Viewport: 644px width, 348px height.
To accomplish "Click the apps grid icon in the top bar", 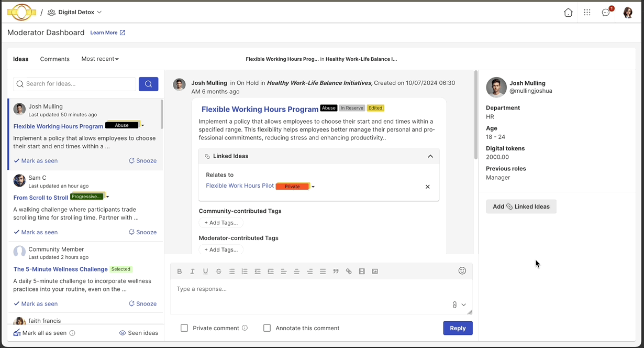I will 587,12.
